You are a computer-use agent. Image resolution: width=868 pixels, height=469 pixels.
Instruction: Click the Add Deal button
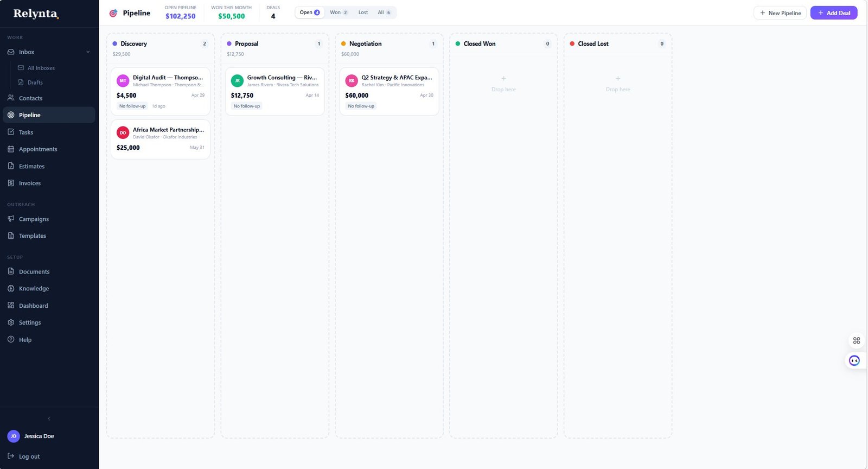[x=833, y=13]
